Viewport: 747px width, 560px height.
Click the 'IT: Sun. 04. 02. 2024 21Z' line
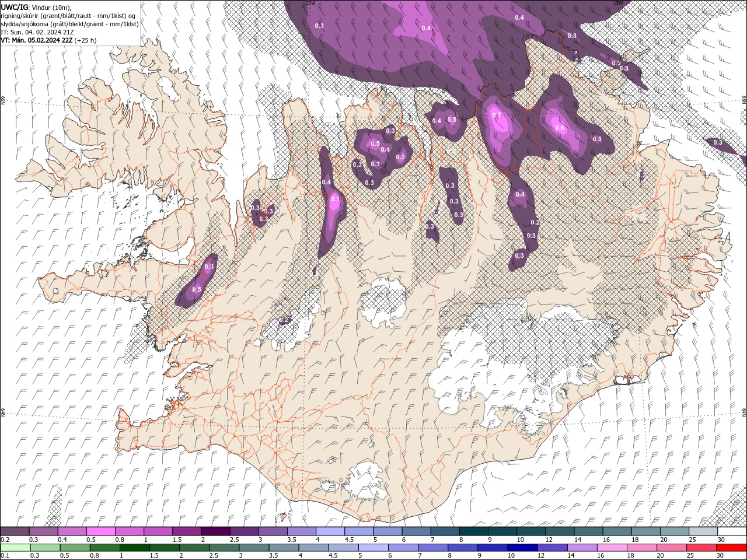tap(36, 32)
